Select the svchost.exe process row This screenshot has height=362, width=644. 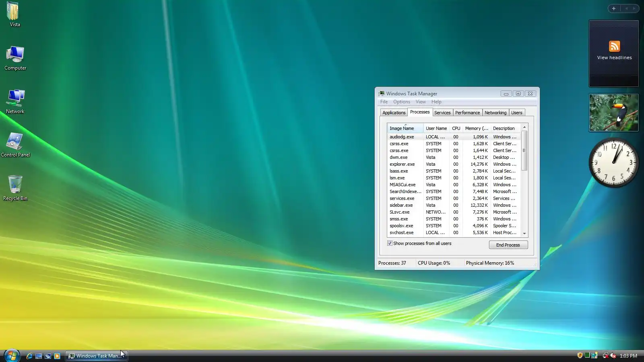point(454,232)
